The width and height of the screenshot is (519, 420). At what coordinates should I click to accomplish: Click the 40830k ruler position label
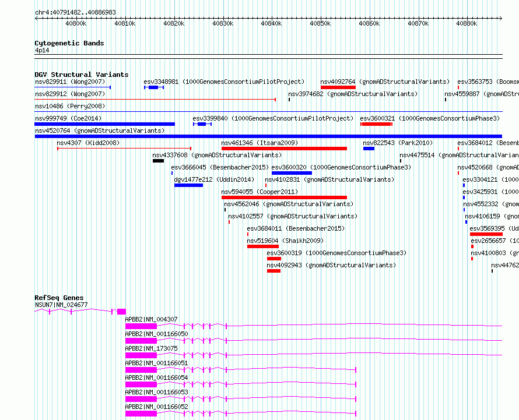tap(223, 23)
